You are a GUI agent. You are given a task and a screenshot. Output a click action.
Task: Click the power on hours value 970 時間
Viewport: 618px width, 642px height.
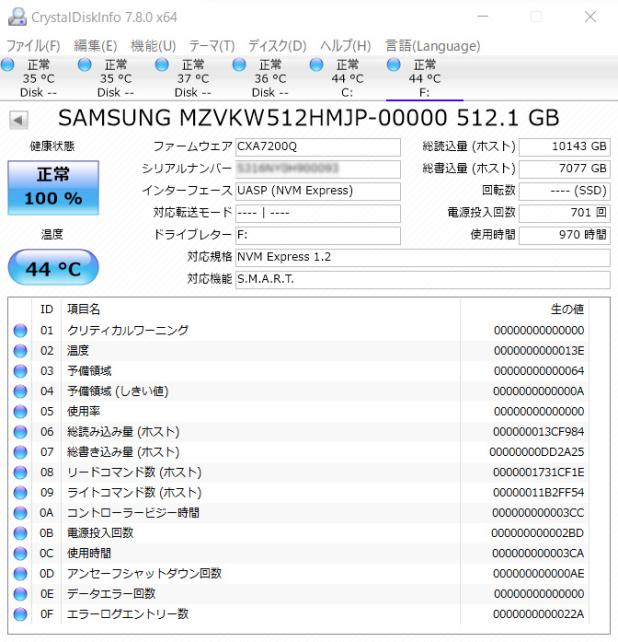tap(565, 235)
